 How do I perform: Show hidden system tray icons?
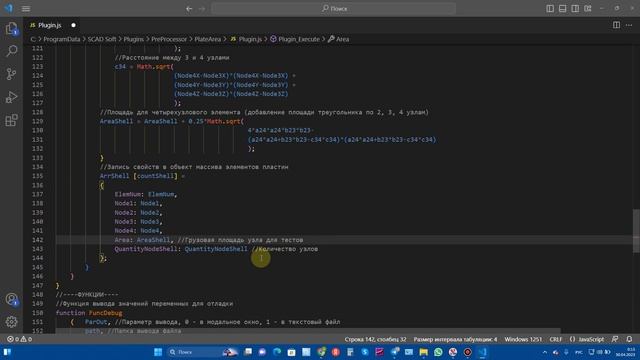click(x=544, y=352)
